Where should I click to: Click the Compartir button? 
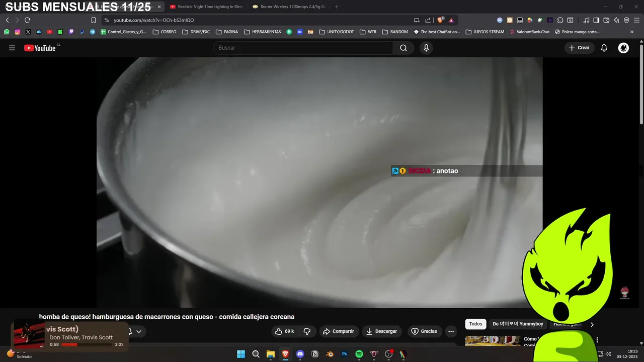pos(338,331)
